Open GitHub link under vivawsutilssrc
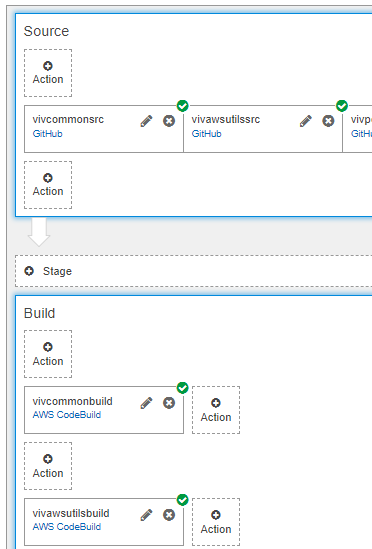 tap(206, 134)
